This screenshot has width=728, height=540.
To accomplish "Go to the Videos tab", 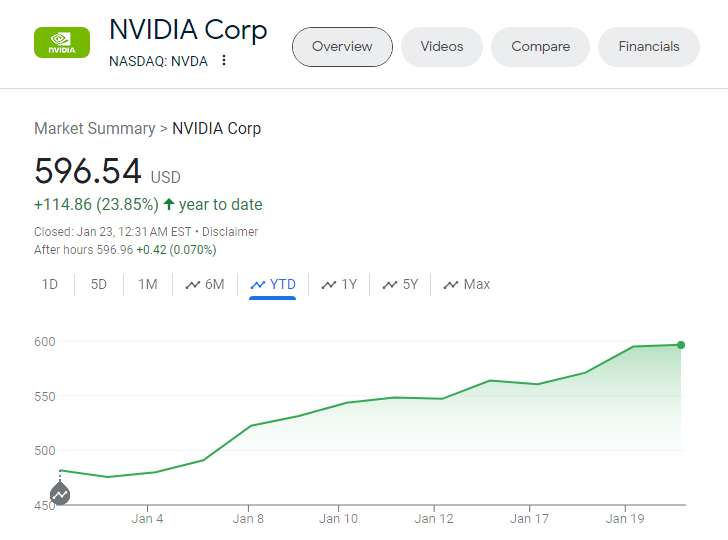I will (442, 47).
